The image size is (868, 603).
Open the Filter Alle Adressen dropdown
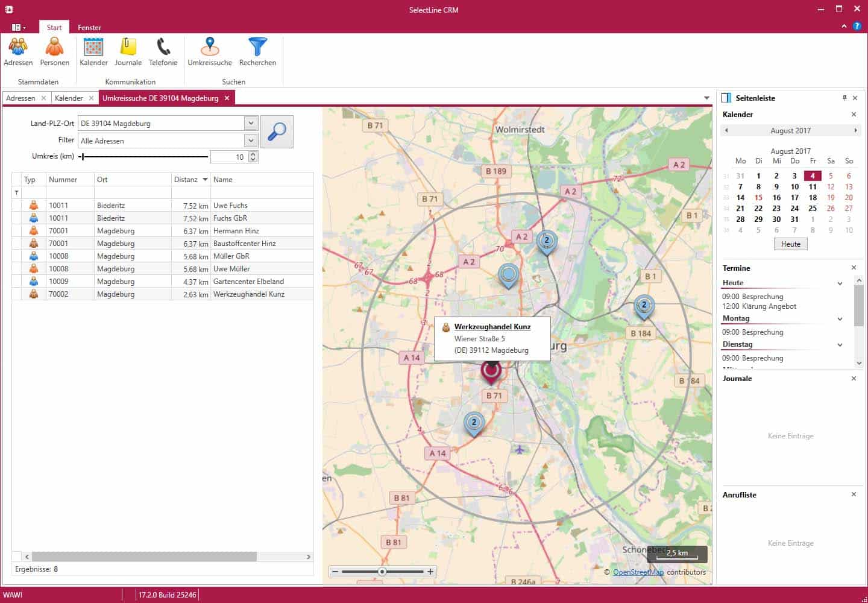[251, 140]
